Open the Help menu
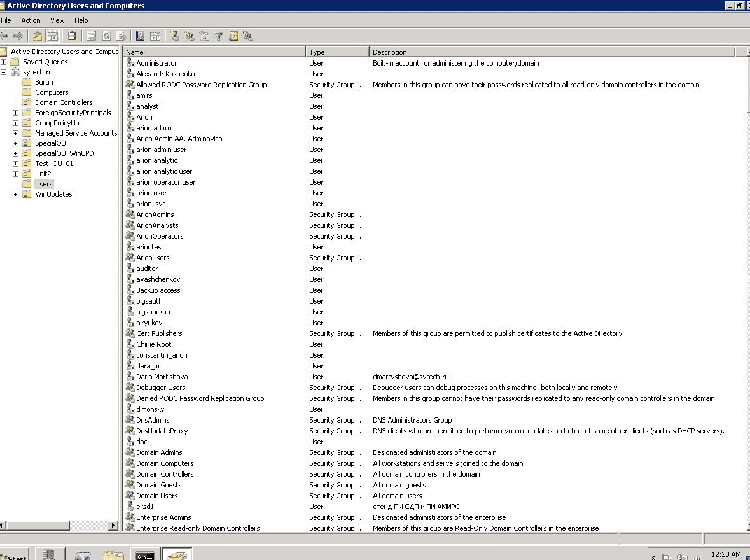Viewport: 750px width, 560px height. [x=81, y=20]
